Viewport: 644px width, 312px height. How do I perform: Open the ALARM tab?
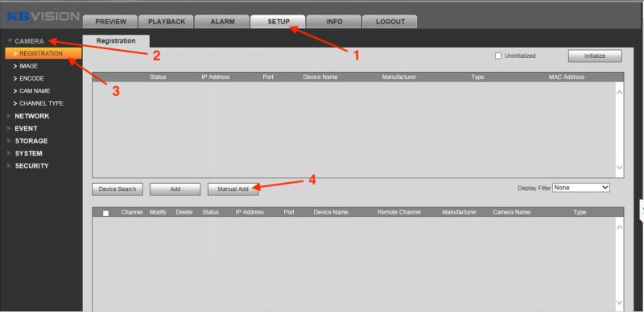click(x=222, y=22)
